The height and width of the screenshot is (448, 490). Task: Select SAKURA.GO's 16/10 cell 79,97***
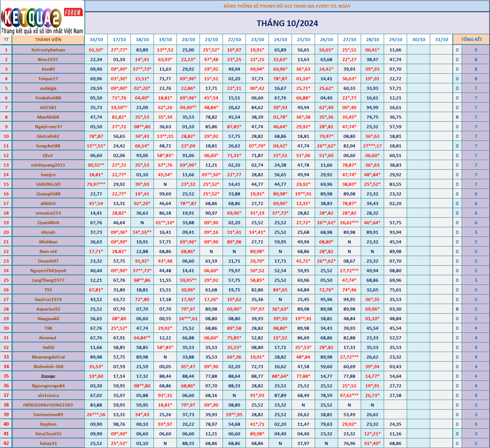click(96, 184)
